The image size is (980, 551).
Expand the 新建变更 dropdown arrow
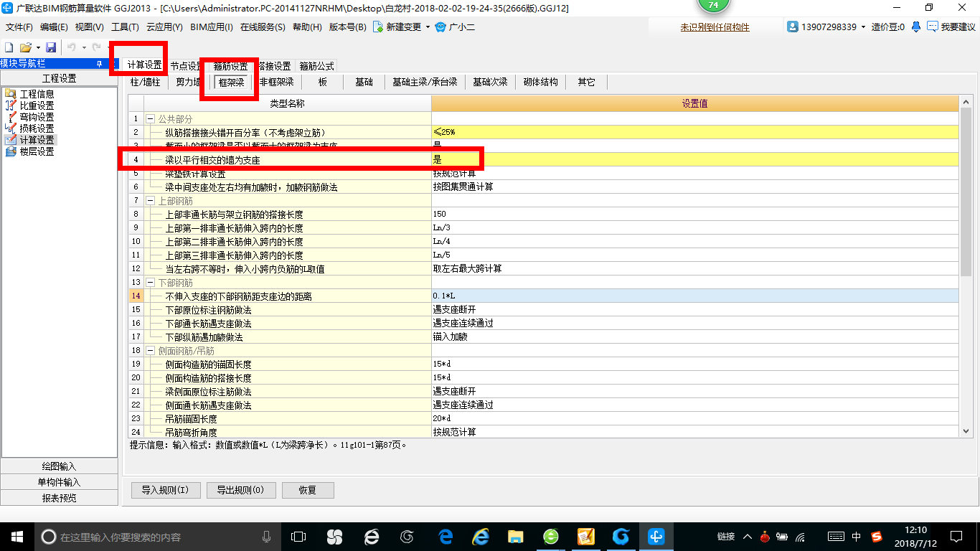point(428,27)
